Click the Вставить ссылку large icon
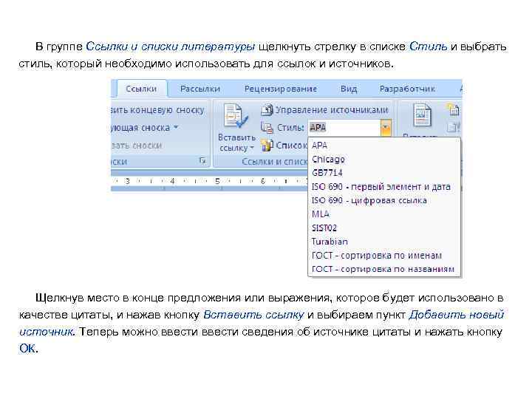Image resolution: width=532 pixels, height=399 pixels. [x=236, y=117]
